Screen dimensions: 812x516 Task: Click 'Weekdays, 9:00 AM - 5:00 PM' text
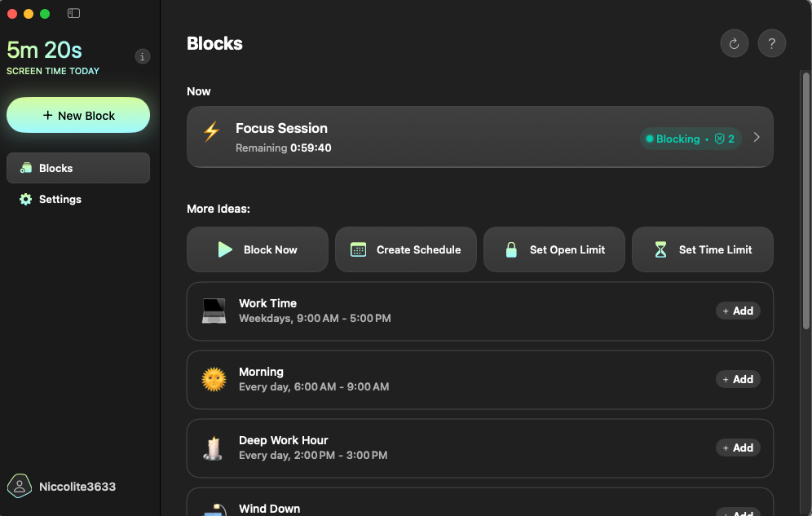(315, 318)
